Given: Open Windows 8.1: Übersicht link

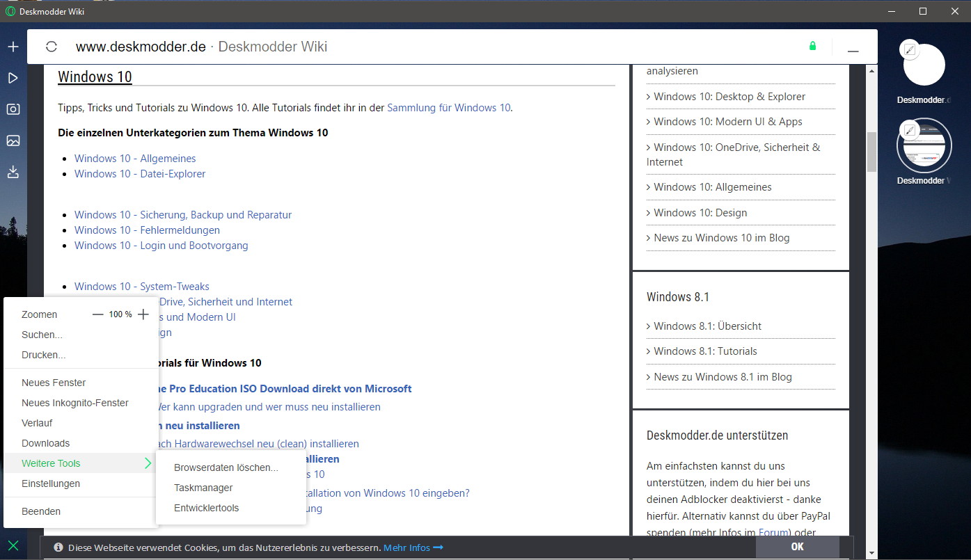Looking at the screenshot, I should 708,326.
